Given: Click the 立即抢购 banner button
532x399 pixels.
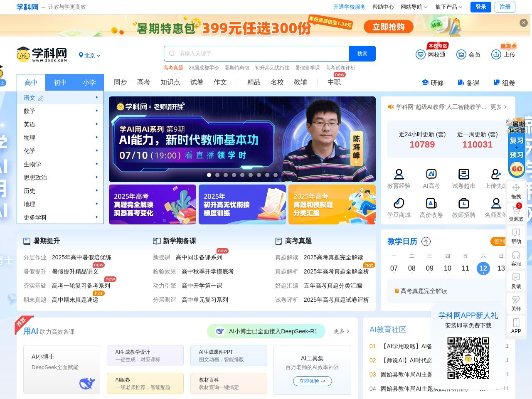Looking at the screenshot, I should [x=388, y=26].
